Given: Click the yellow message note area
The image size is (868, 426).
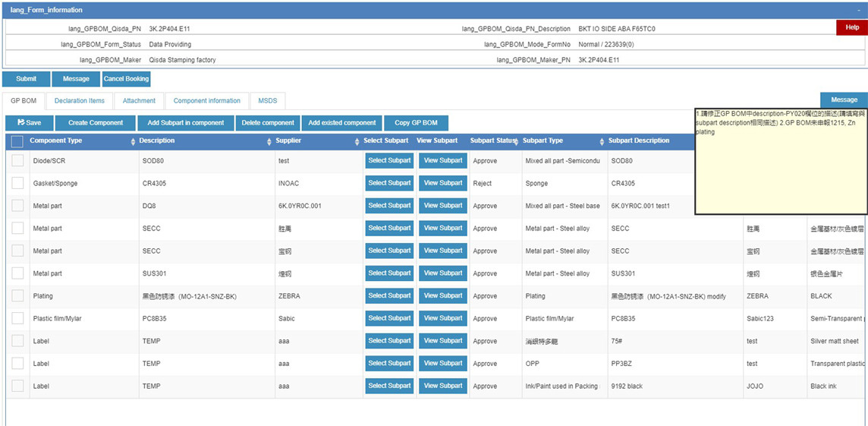Looking at the screenshot, I should (781, 167).
